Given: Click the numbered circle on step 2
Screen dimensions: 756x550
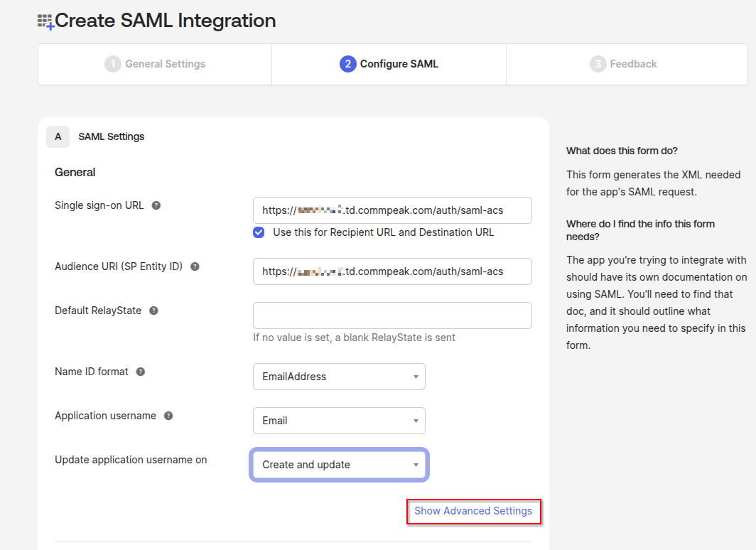Looking at the screenshot, I should pos(347,63).
